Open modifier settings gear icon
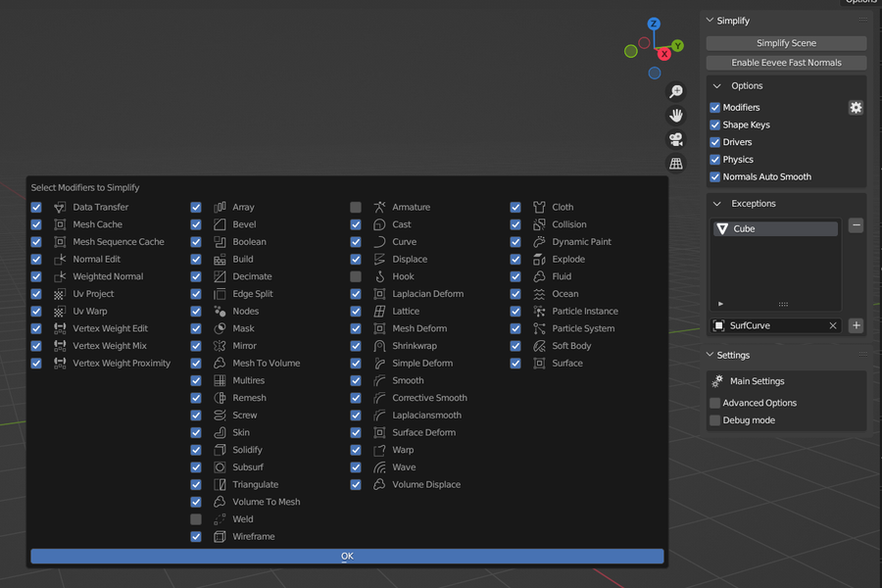Viewport: 882px width, 588px height. coord(856,108)
